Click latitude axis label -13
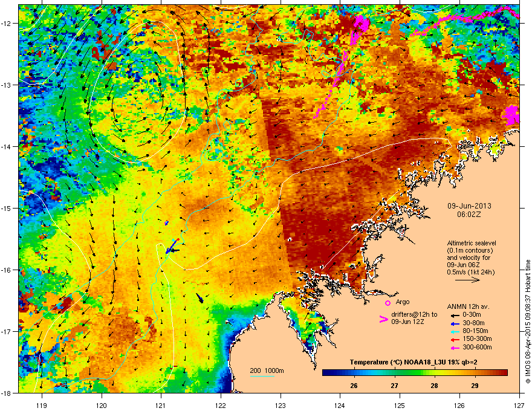Screen dimensions: 532x411 point(6,85)
